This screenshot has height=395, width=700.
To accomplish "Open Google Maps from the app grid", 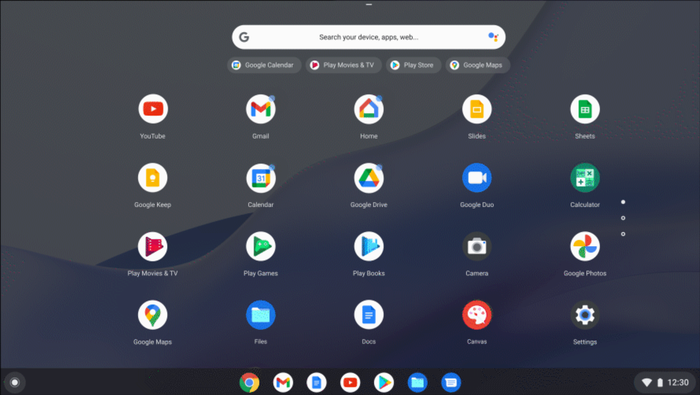I will click(x=153, y=315).
